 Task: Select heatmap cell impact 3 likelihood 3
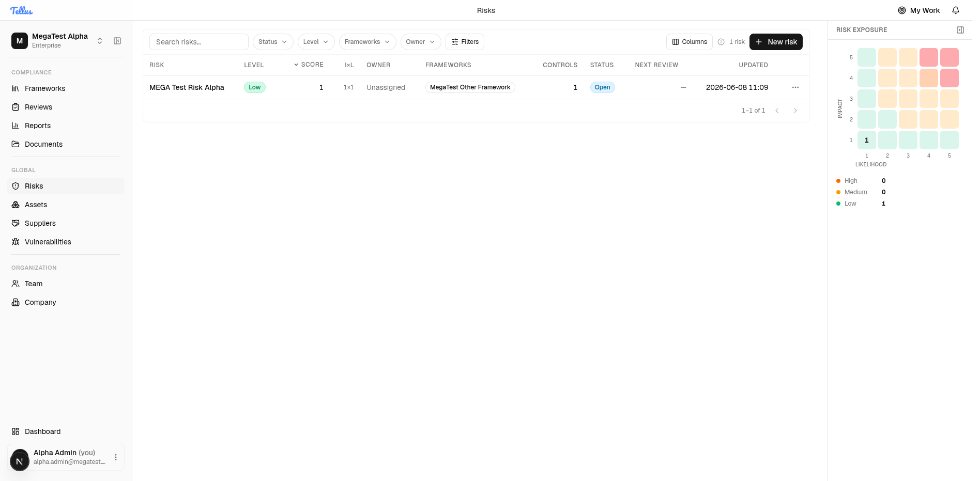pos(908,99)
